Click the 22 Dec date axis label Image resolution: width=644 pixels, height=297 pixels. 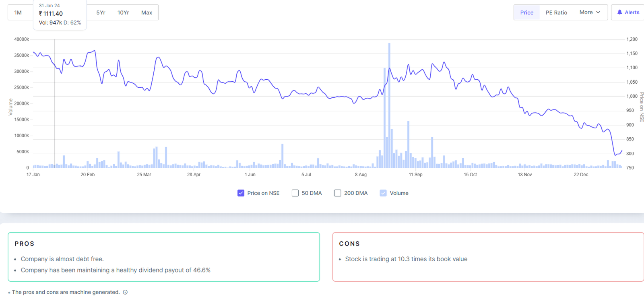click(x=581, y=175)
